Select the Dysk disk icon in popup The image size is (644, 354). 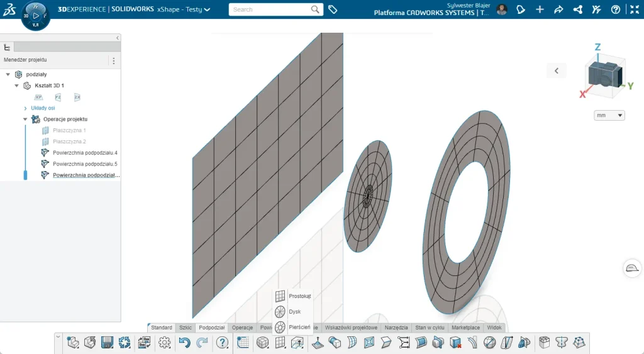click(280, 312)
